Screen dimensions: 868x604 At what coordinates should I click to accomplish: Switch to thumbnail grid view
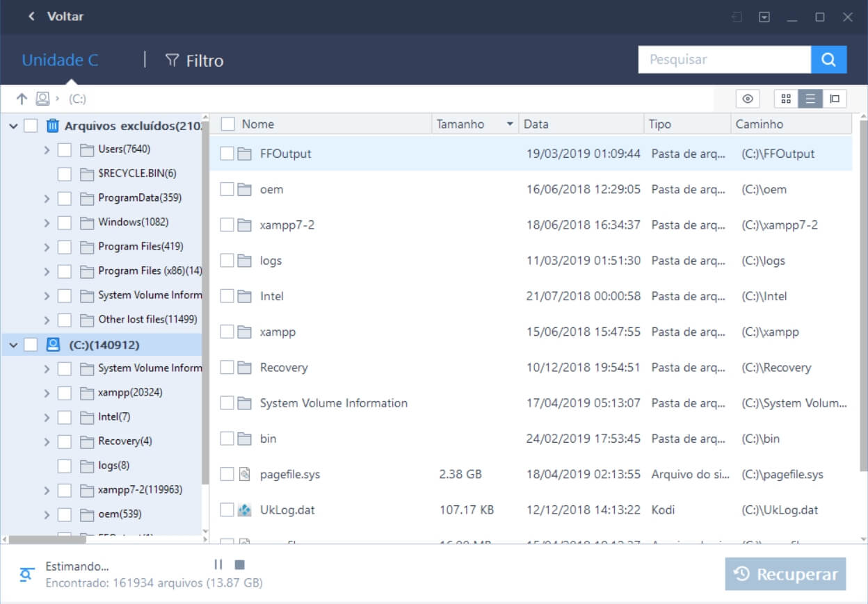(786, 99)
